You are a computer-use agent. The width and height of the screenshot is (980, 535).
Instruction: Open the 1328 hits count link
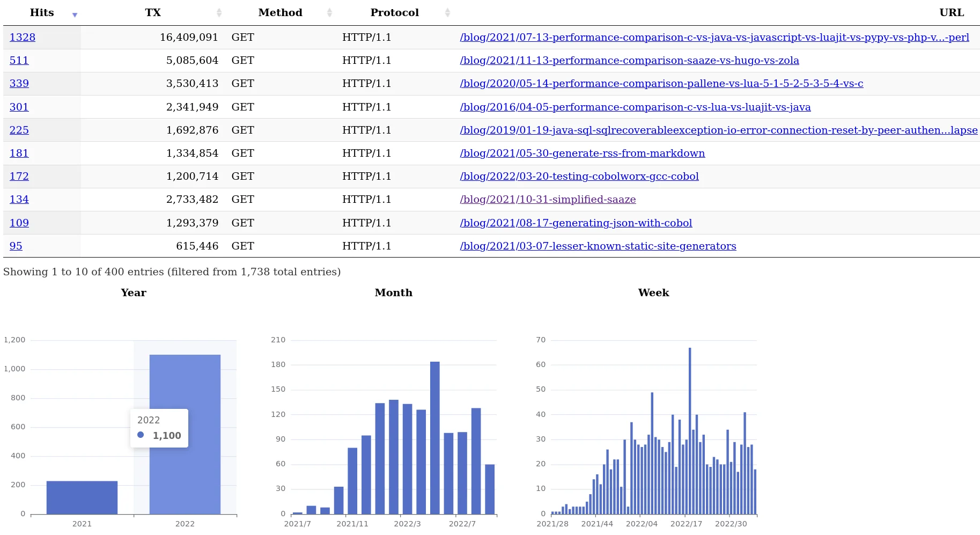coord(23,38)
